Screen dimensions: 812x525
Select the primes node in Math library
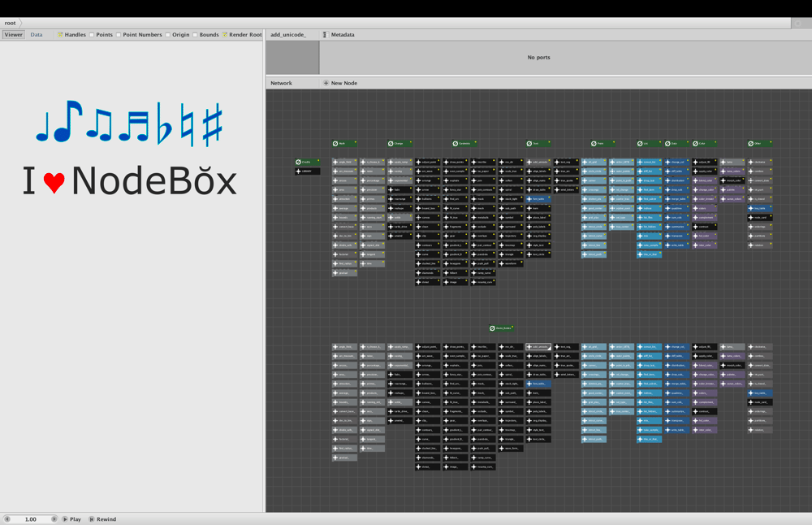tap(373, 198)
